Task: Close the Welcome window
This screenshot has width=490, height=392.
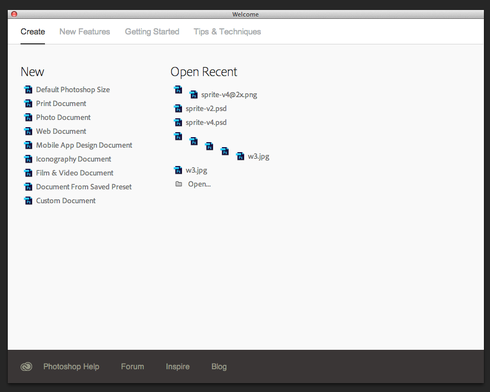Action: (14, 14)
